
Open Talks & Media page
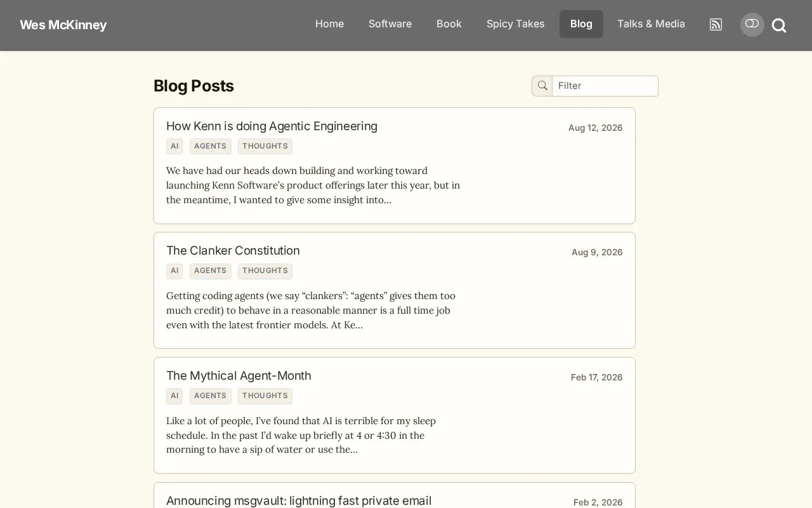pos(651,24)
